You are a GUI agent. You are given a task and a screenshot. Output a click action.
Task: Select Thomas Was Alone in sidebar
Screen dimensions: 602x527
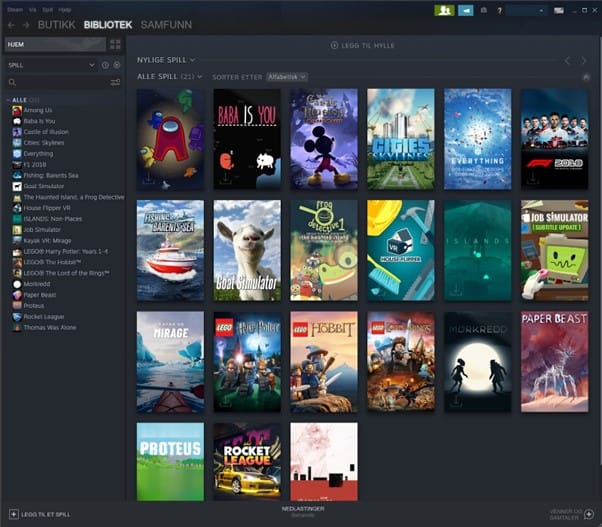tap(50, 328)
